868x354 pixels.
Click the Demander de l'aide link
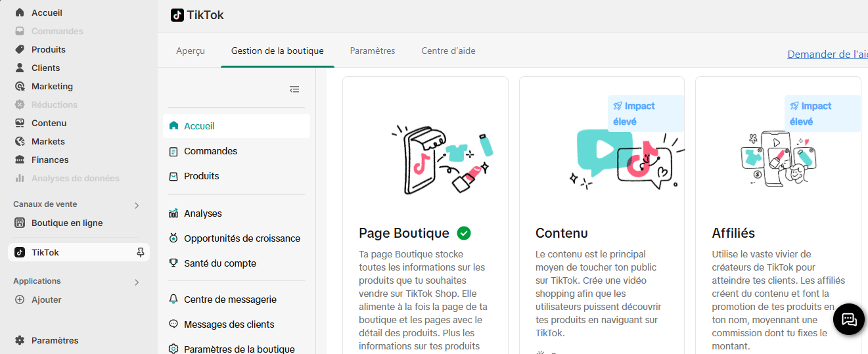pyautogui.click(x=828, y=55)
